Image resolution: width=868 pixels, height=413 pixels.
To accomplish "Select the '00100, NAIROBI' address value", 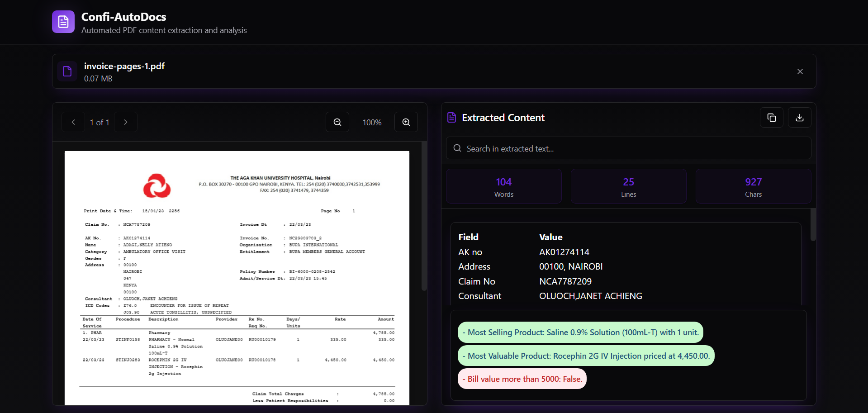I will click(571, 266).
